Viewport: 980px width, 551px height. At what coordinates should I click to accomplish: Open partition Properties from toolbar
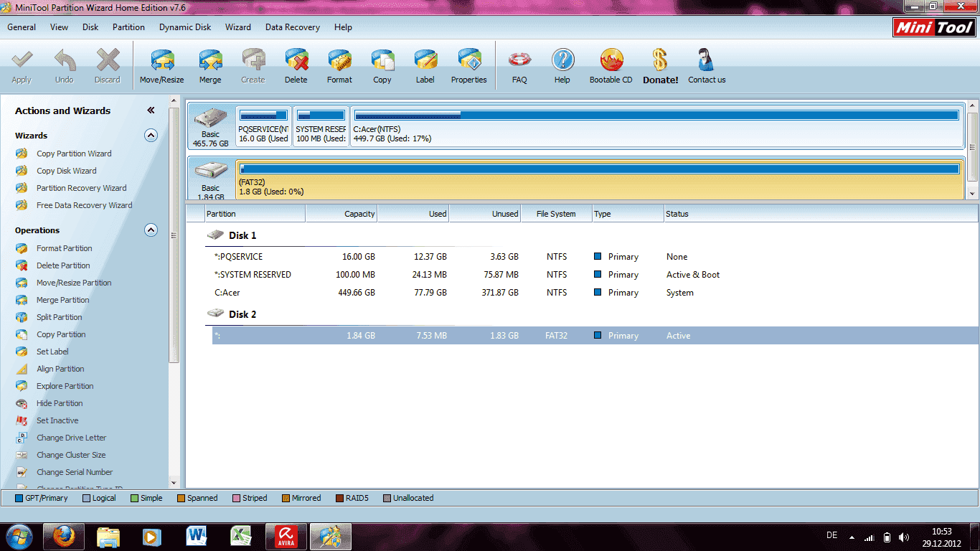point(469,60)
